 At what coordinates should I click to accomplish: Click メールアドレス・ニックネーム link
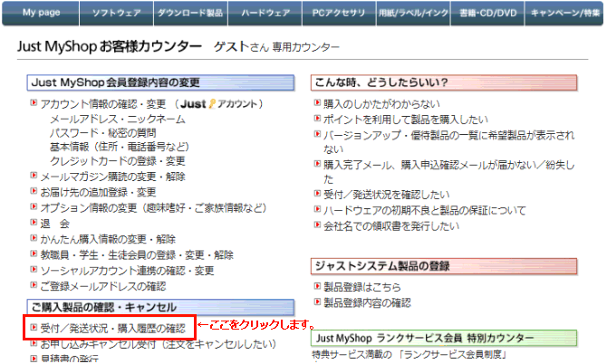(118, 120)
